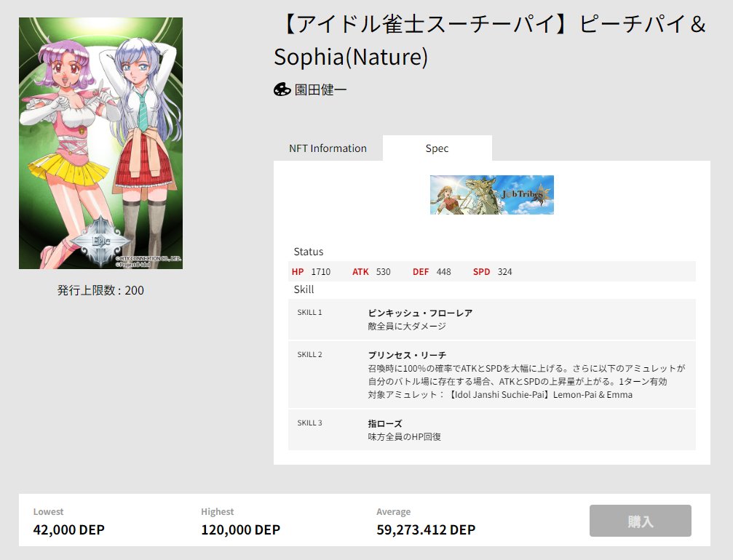Click the SPD value 324

(504, 272)
